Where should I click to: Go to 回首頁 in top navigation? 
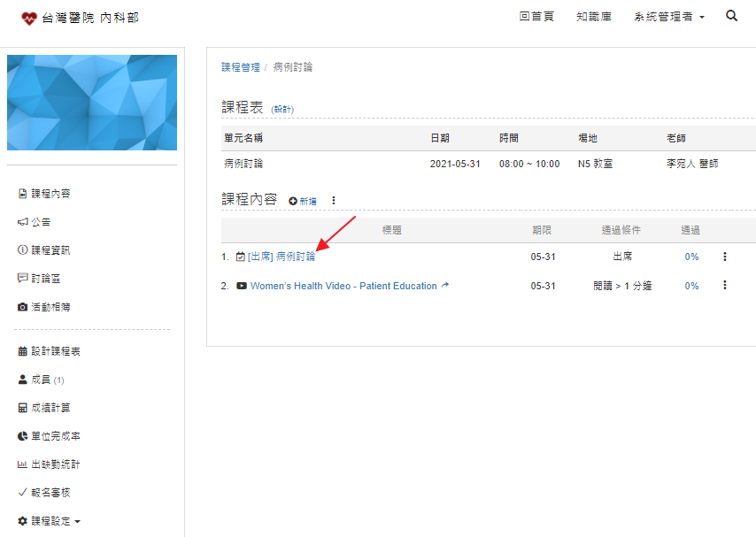pos(536,17)
